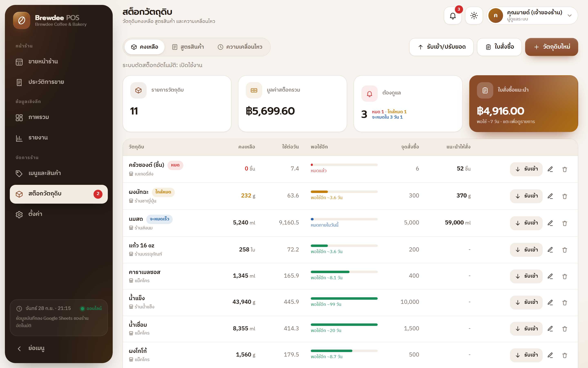This screenshot has width=588, height=368.
Task: Delete the ผงโกโก้ row trash icon
Action: (565, 355)
